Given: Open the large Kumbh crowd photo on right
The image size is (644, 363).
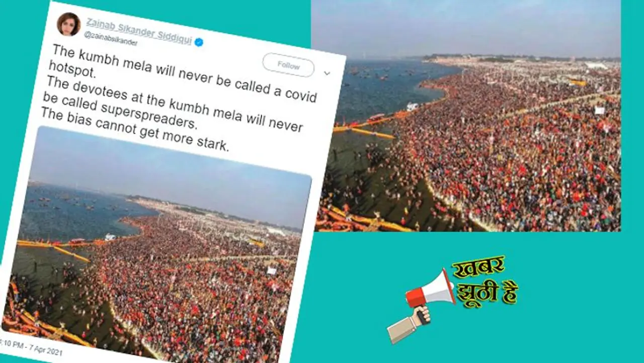Looking at the screenshot, I should point(466,116).
